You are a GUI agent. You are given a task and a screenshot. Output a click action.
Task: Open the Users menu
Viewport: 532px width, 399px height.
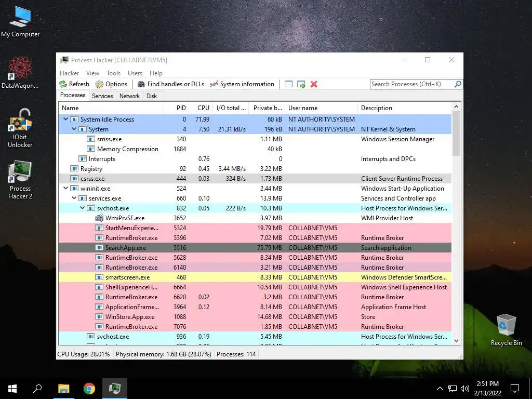(135, 73)
